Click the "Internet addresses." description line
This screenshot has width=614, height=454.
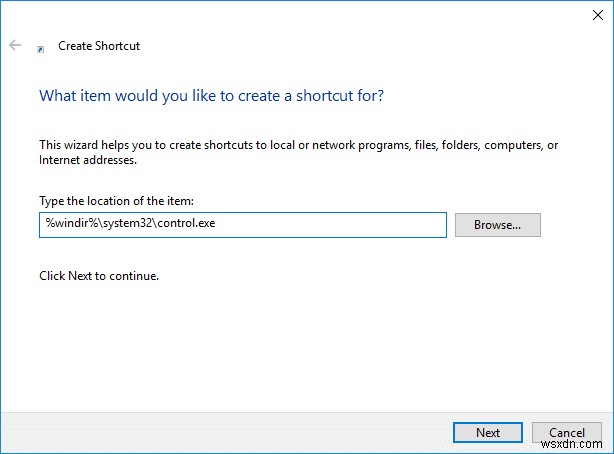pos(87,159)
